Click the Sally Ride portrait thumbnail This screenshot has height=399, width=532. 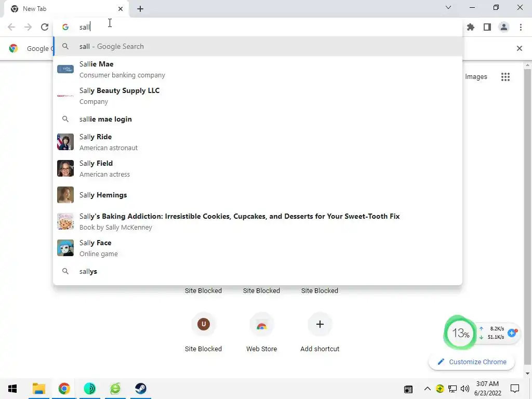(65, 142)
